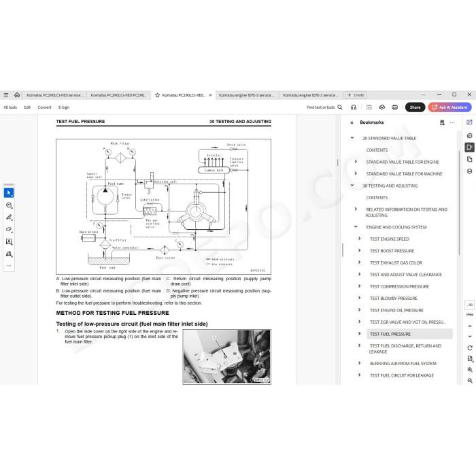Zoom in on the document
476x476 pixels.
pos(470,370)
